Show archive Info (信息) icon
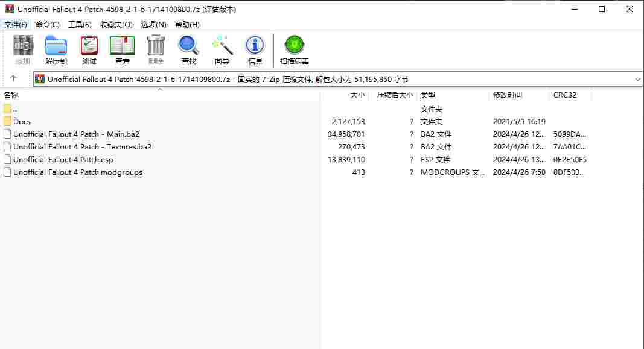 (x=255, y=46)
